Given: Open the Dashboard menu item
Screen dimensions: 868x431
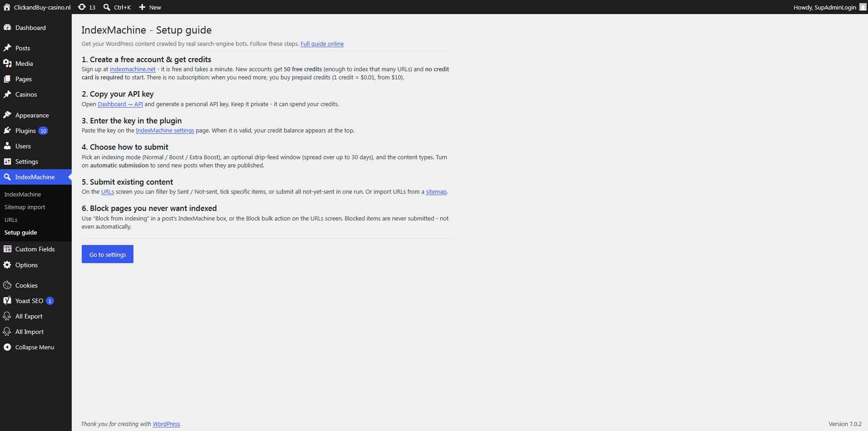Looking at the screenshot, I should tap(30, 28).
